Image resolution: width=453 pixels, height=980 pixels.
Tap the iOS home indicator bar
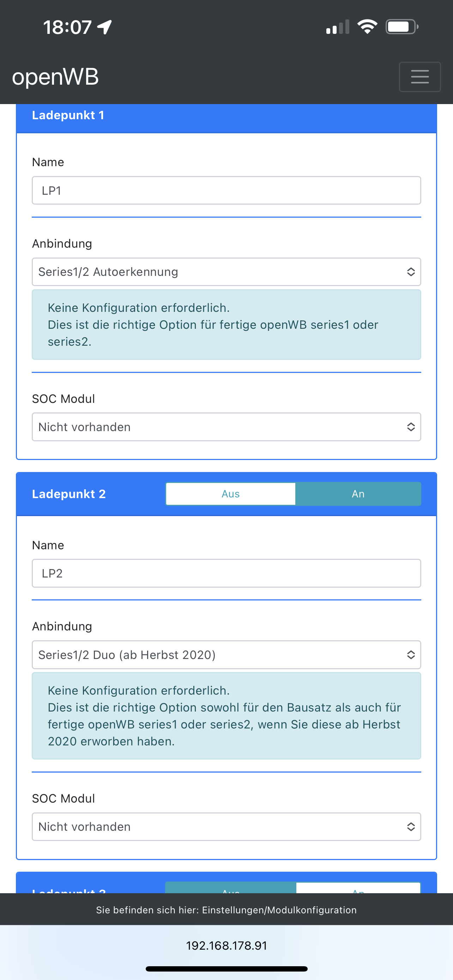226,969
